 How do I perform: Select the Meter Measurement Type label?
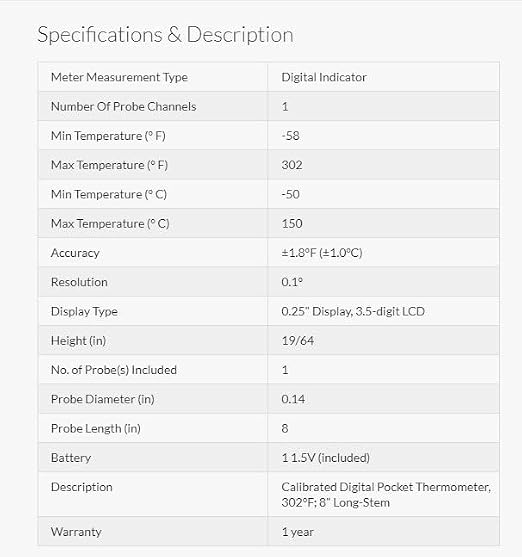coord(119,77)
